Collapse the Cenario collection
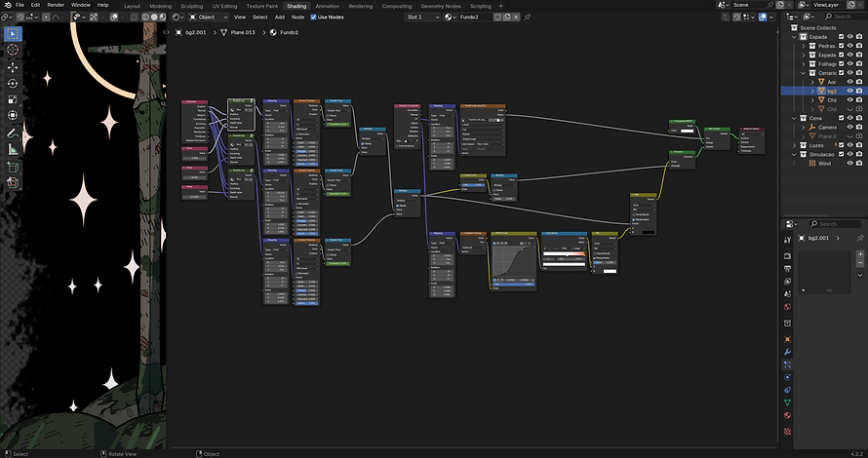This screenshot has height=458, width=868. pos(804,73)
